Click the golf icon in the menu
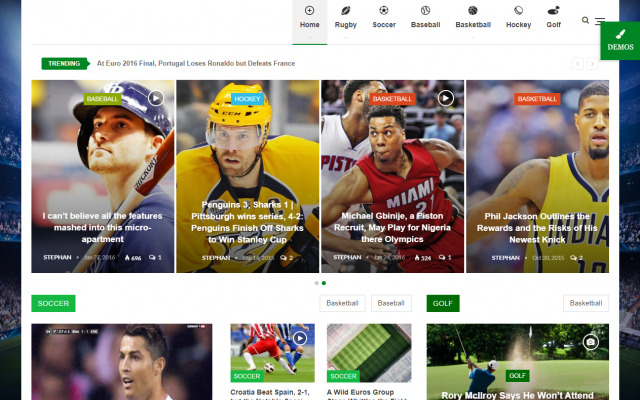 (x=553, y=10)
